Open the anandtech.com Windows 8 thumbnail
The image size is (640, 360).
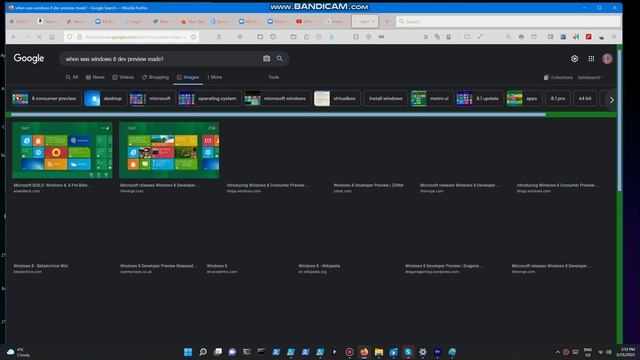coord(62,150)
